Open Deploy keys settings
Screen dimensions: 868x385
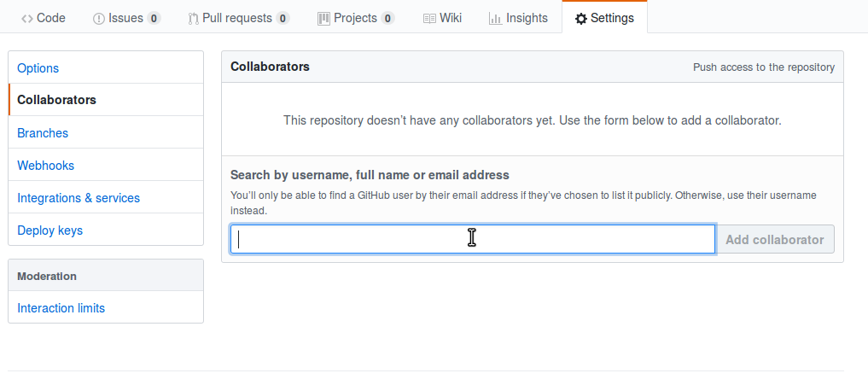tap(106, 230)
